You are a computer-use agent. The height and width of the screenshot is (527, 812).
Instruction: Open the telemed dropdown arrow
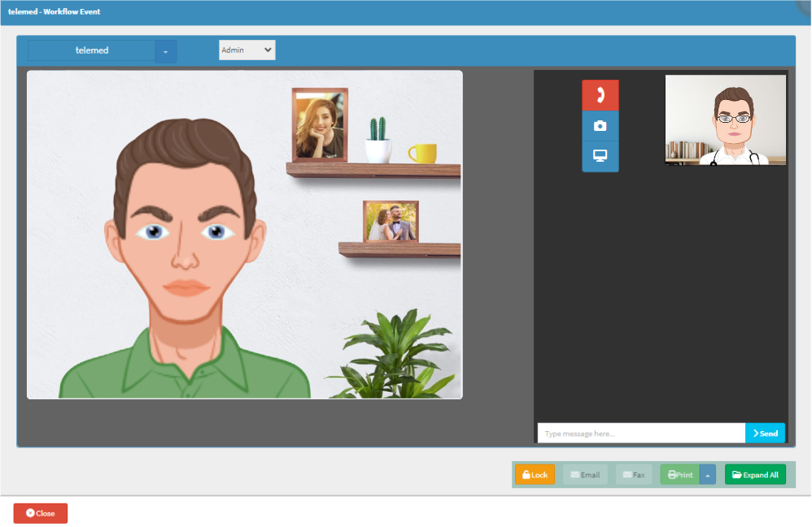(x=166, y=51)
